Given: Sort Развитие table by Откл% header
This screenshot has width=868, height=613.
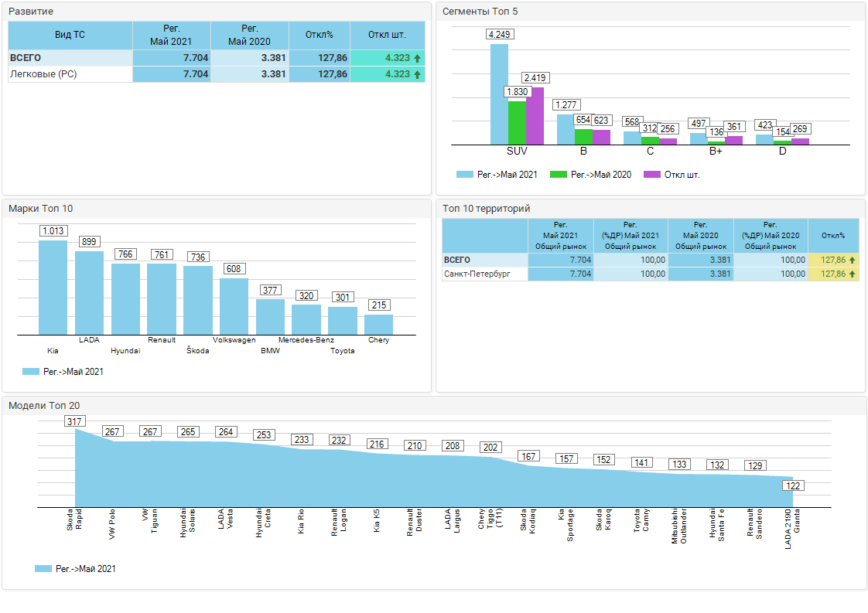Looking at the screenshot, I should 319,35.
